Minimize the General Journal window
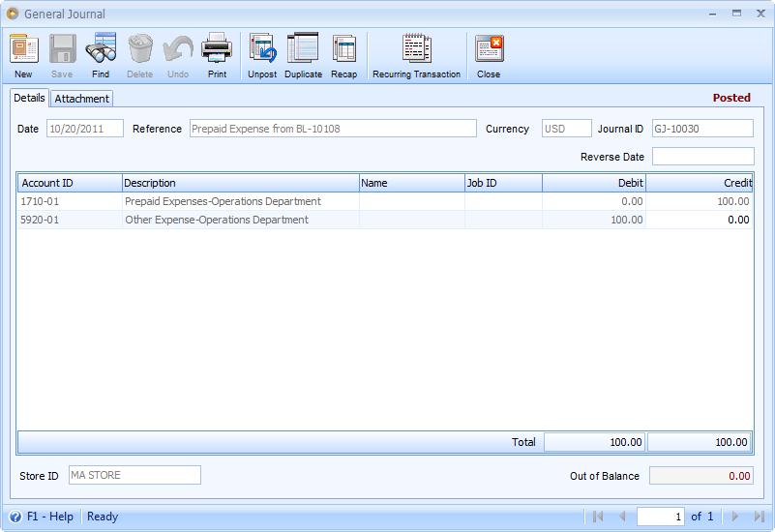 click(713, 14)
